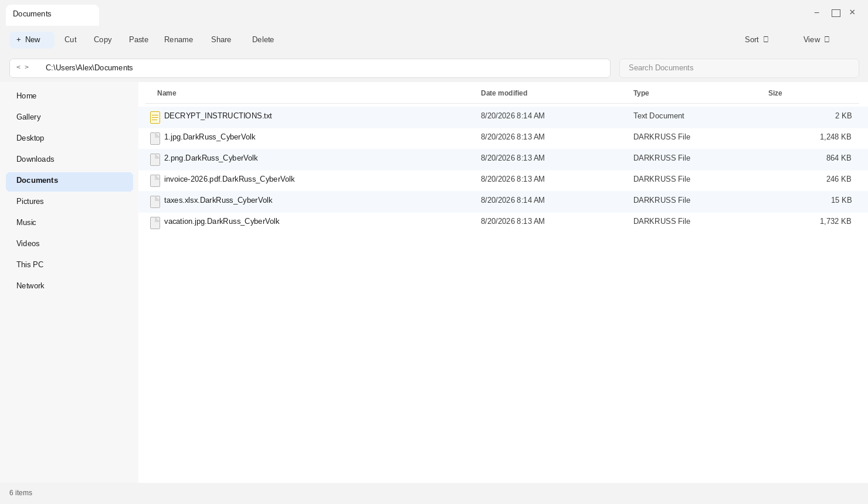
Task: Select file name vacation.jpg.DarkRuss_CyberVolk
Action: click(222, 222)
